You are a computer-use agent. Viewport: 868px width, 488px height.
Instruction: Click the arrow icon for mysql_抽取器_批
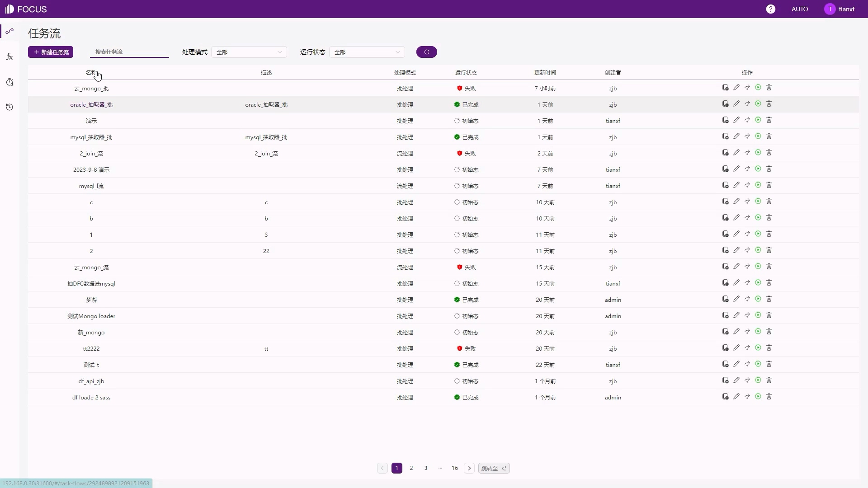747,136
